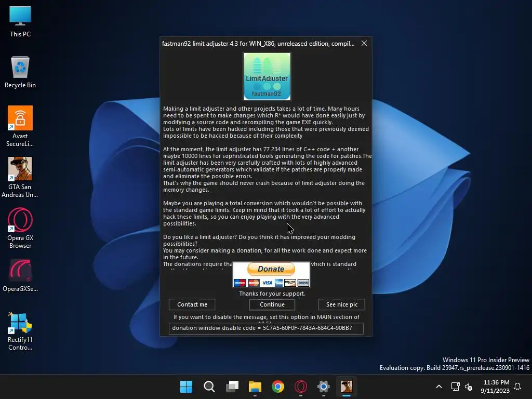The width and height of the screenshot is (532, 399).
Task: Click the See nice pic button
Action: pos(342,304)
